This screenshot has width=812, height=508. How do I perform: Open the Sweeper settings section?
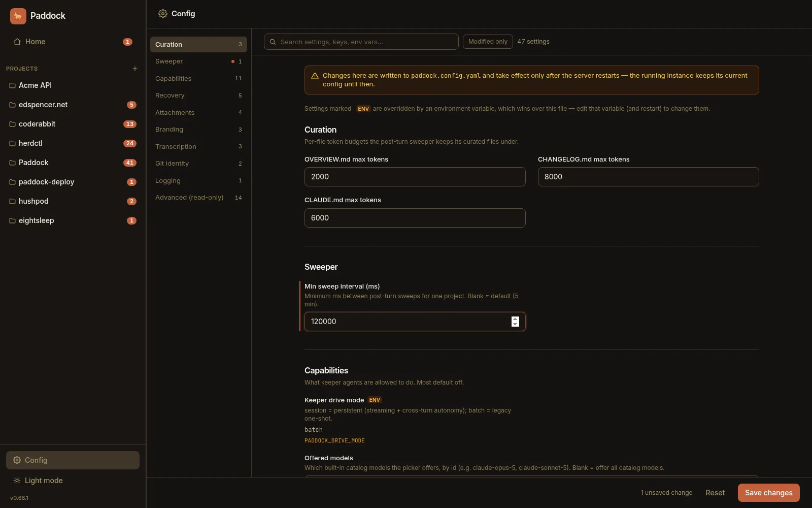click(x=198, y=61)
